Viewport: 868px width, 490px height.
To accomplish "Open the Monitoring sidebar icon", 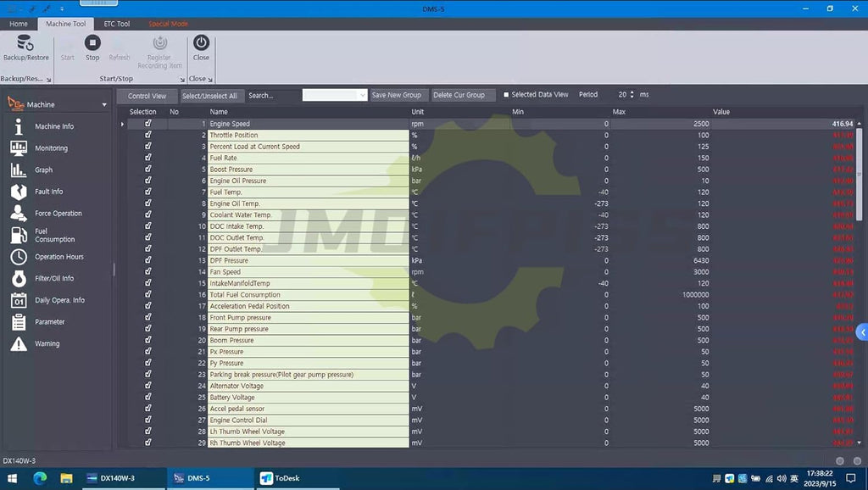I will 19,148.
